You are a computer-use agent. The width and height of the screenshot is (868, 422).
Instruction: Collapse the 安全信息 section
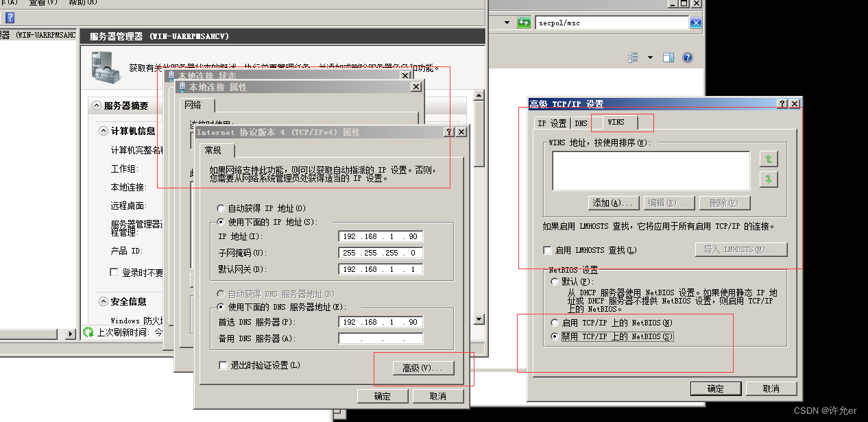[x=104, y=301]
